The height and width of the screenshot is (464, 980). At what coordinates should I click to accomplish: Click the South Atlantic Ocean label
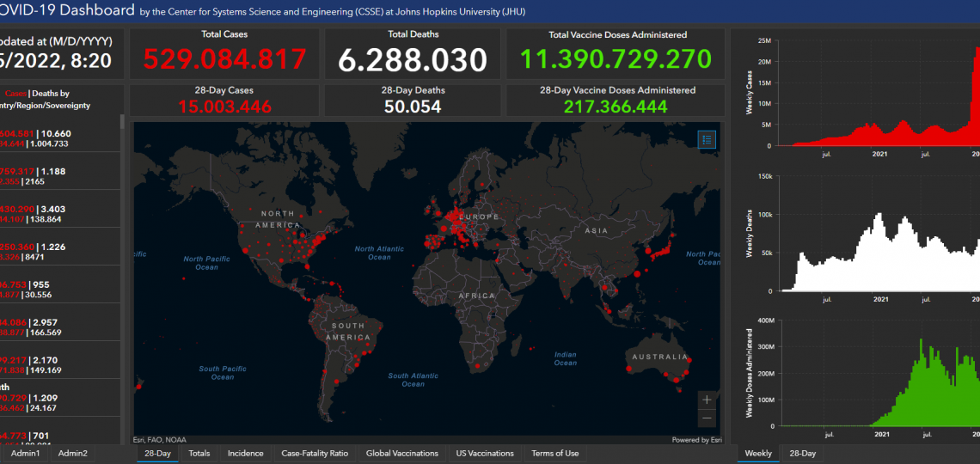pos(413,380)
